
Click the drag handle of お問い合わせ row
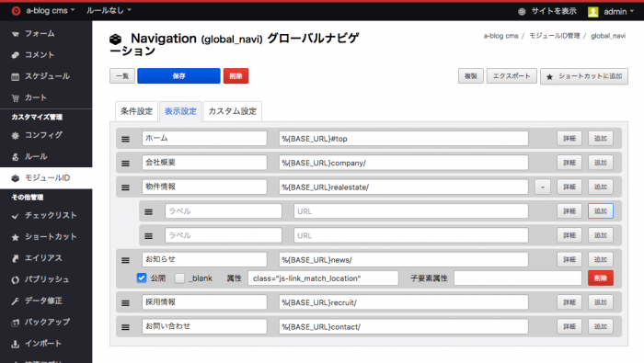point(126,327)
